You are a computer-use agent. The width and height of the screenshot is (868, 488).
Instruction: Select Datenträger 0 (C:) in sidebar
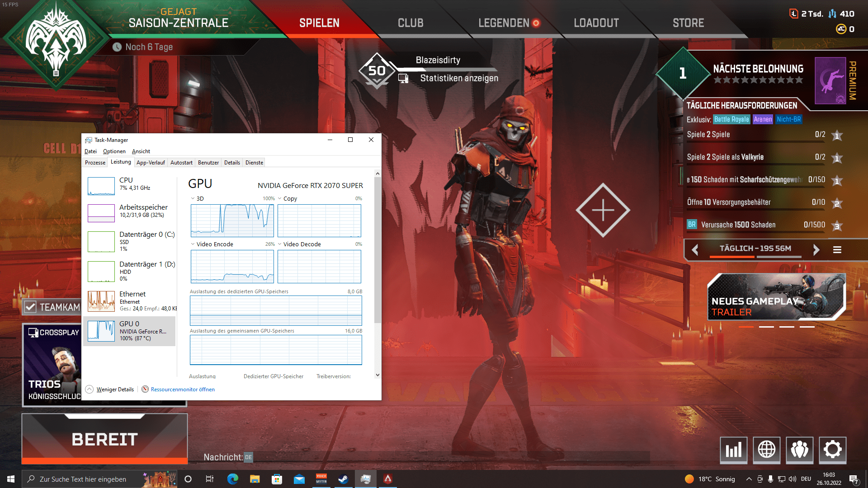click(130, 241)
